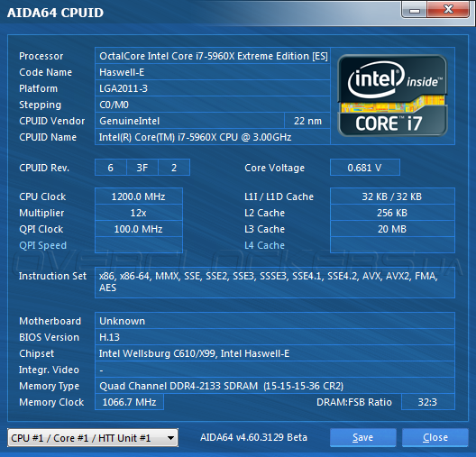Click the 'Integr. Video' dash value
The height and width of the screenshot is (457, 476).
275,370
